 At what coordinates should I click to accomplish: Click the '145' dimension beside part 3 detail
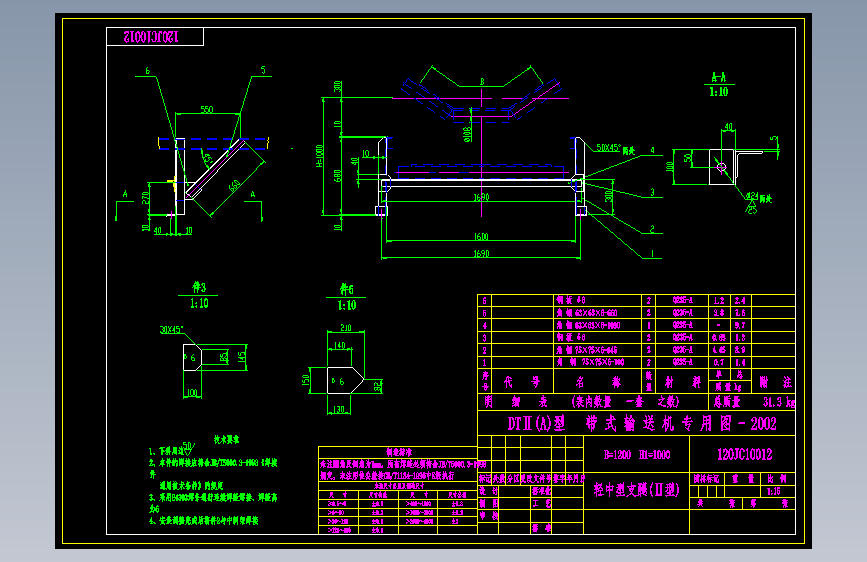point(242,357)
